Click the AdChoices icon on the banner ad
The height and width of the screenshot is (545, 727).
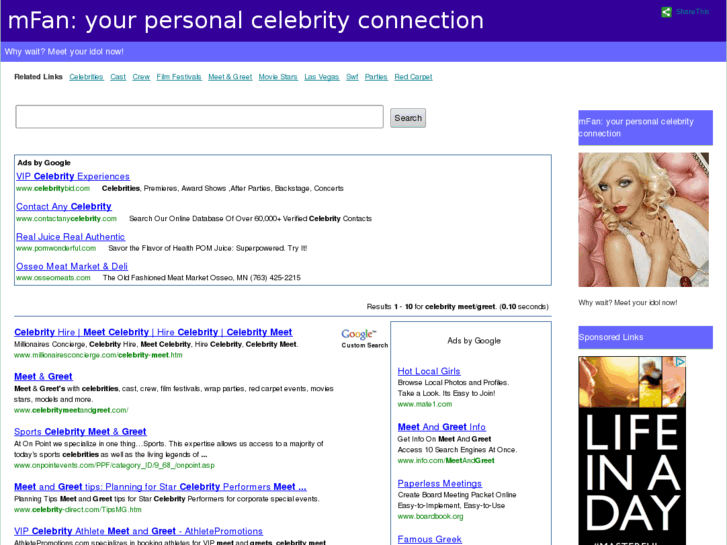coord(680,362)
